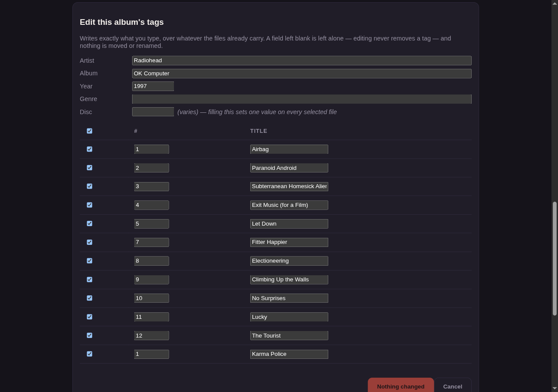Click the Karma Police title field
Viewport: 558px width, 392px height.
(289, 354)
